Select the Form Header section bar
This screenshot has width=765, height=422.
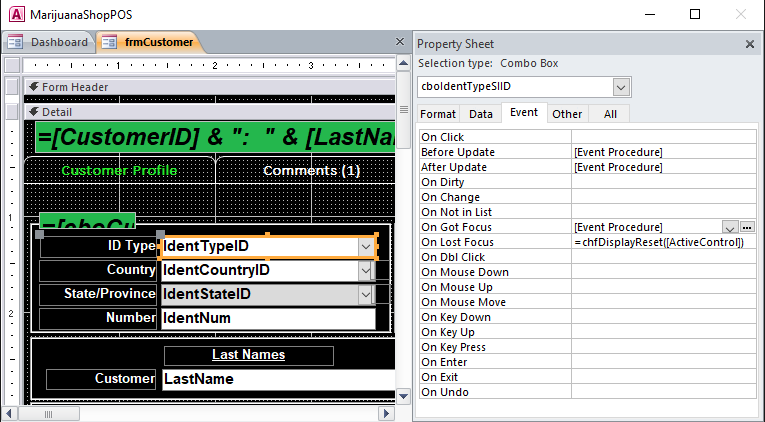[200, 87]
